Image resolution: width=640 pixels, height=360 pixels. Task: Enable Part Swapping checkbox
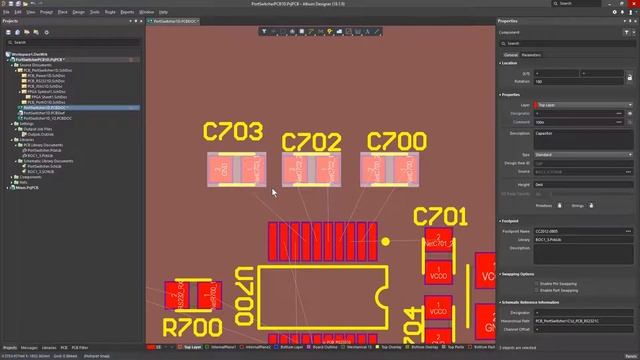coord(537,290)
